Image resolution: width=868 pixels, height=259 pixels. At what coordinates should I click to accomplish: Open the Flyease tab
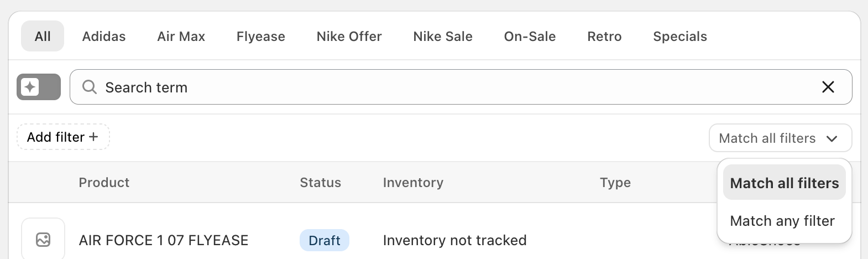(261, 37)
